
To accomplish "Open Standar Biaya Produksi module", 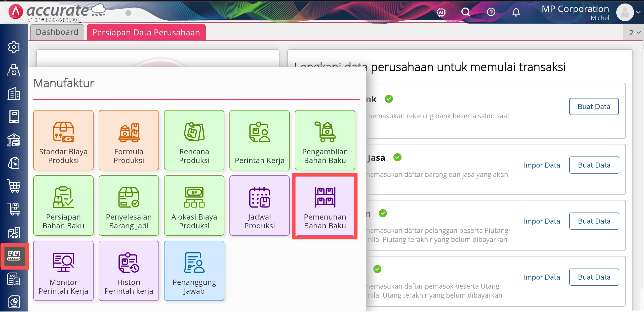I will (x=63, y=140).
